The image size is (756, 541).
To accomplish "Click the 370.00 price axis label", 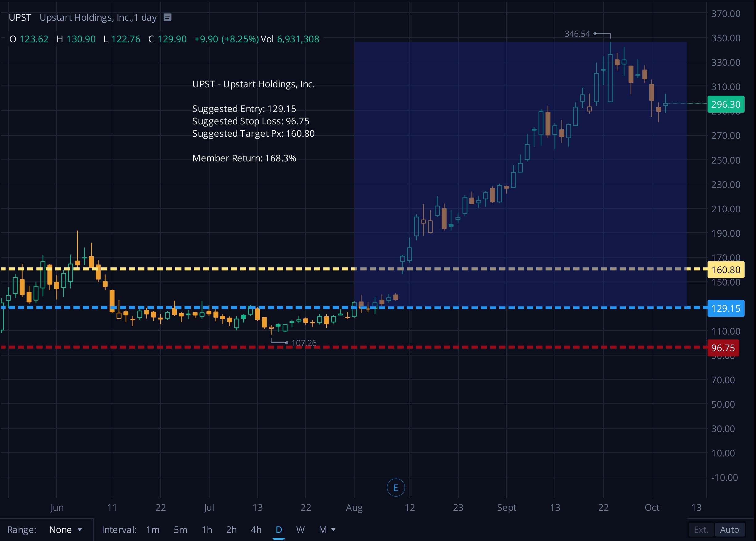I will tap(726, 14).
